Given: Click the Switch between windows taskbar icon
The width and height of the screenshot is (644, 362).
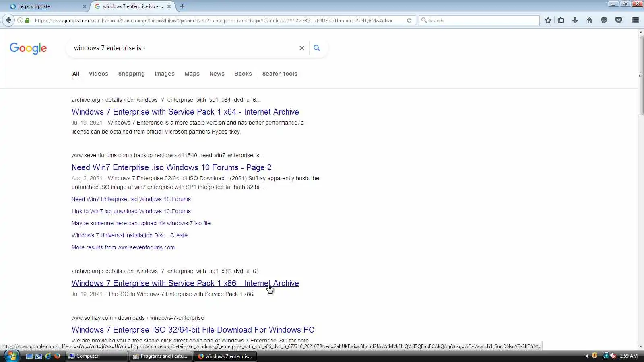Looking at the screenshot, I should [x=39, y=356].
